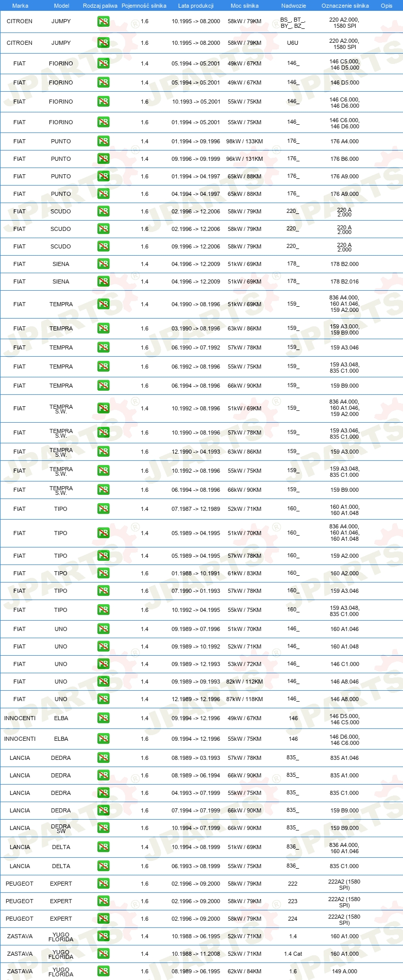Viewport: 403px width, 980px height.
Task: Click the Moc silnika column header
Action: click(245, 6)
